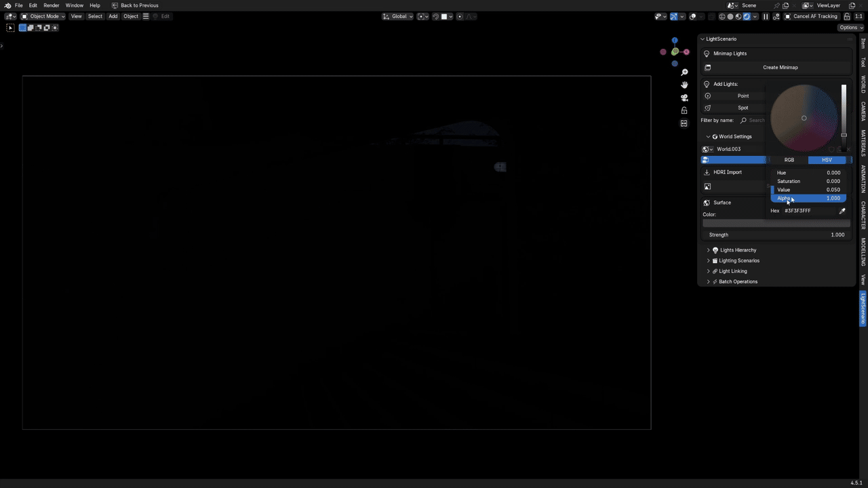Click the search magnifier filter icon
The width and height of the screenshot is (868, 488).
744,120
